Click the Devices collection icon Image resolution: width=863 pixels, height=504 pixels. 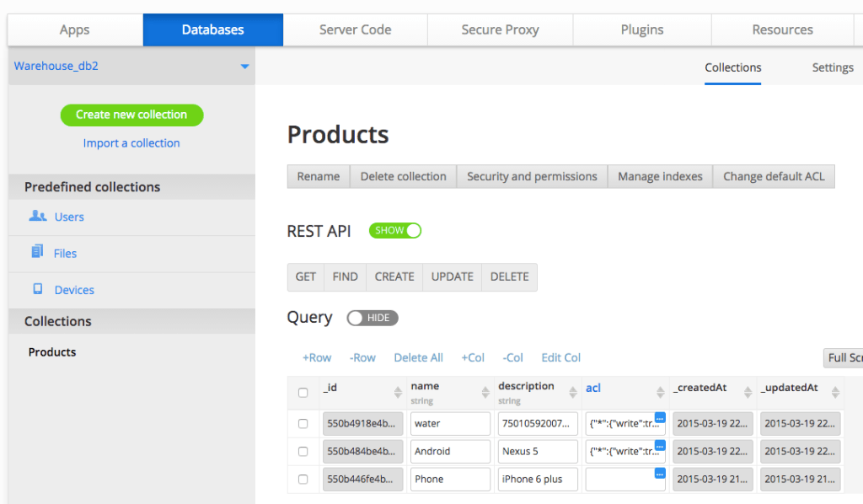36,289
